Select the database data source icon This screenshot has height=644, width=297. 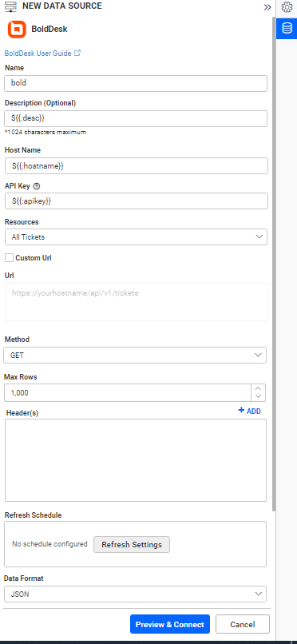(287, 28)
